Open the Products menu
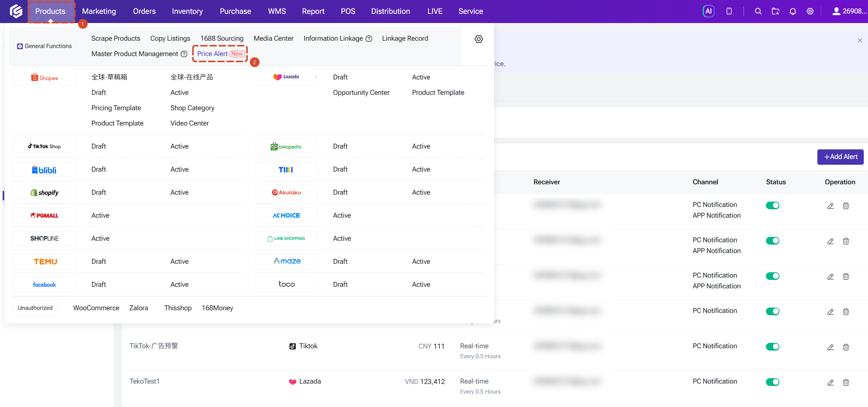Image resolution: width=868 pixels, height=407 pixels. click(x=50, y=11)
